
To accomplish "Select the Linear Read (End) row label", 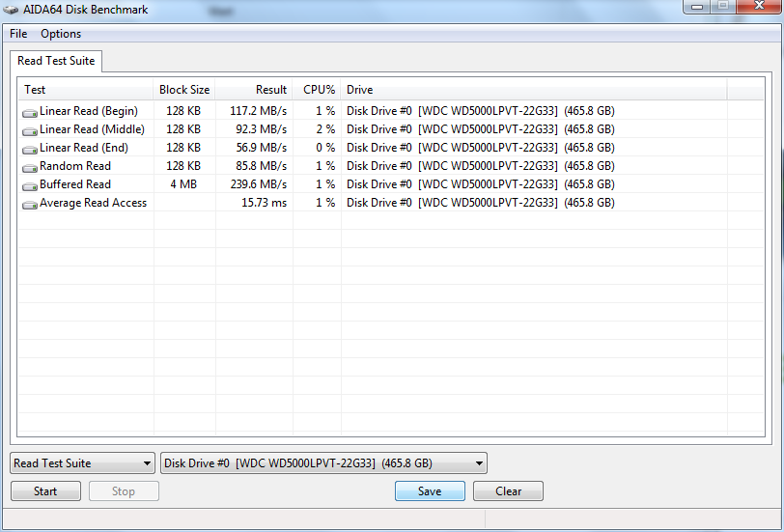I will (84, 148).
